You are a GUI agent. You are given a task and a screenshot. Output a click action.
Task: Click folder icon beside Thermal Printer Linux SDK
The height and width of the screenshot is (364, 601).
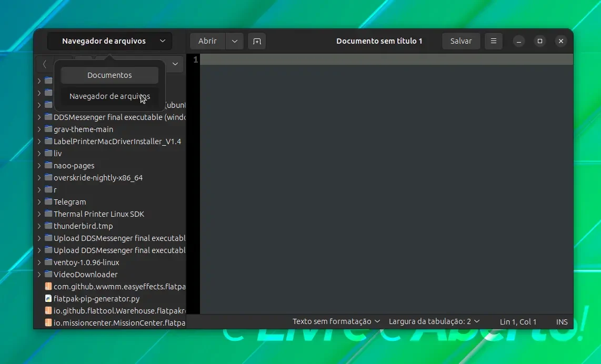pos(48,214)
